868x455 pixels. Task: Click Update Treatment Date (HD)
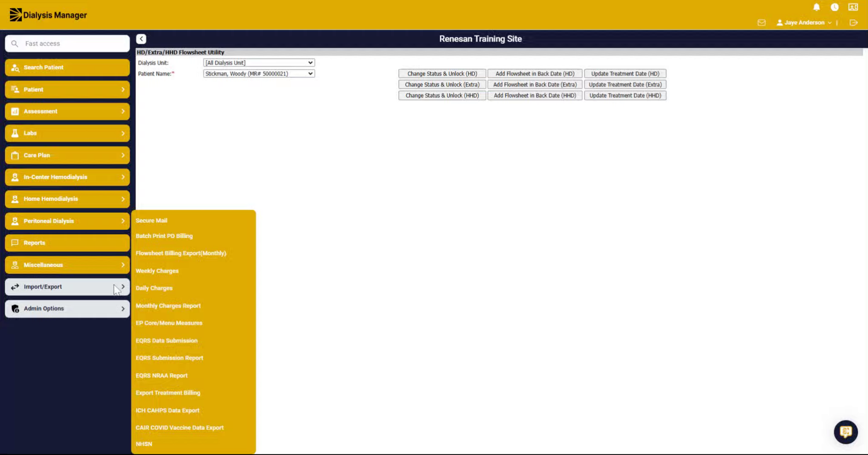[x=625, y=73]
